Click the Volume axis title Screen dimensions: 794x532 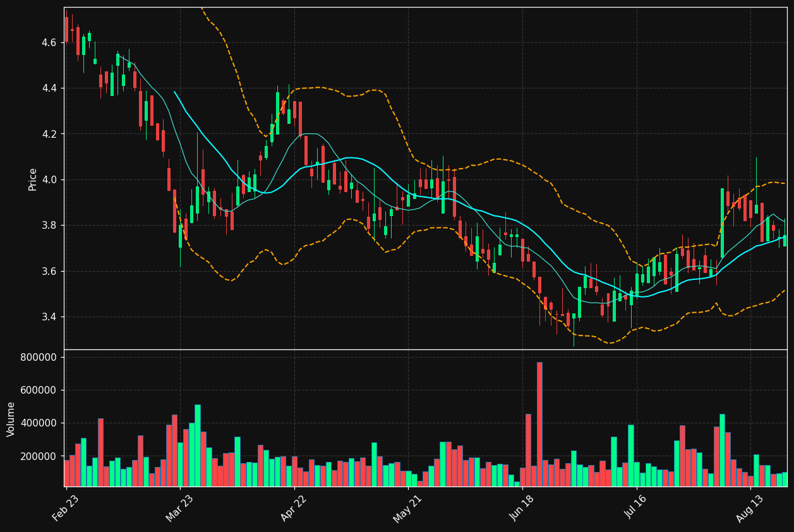tap(11, 419)
